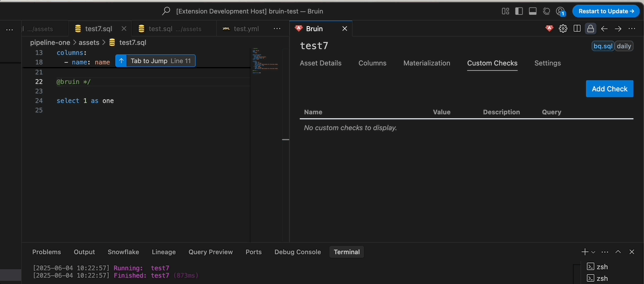Open ellipsis menu at far left tab bar
Viewport: 644px width, 284px height.
click(10, 30)
